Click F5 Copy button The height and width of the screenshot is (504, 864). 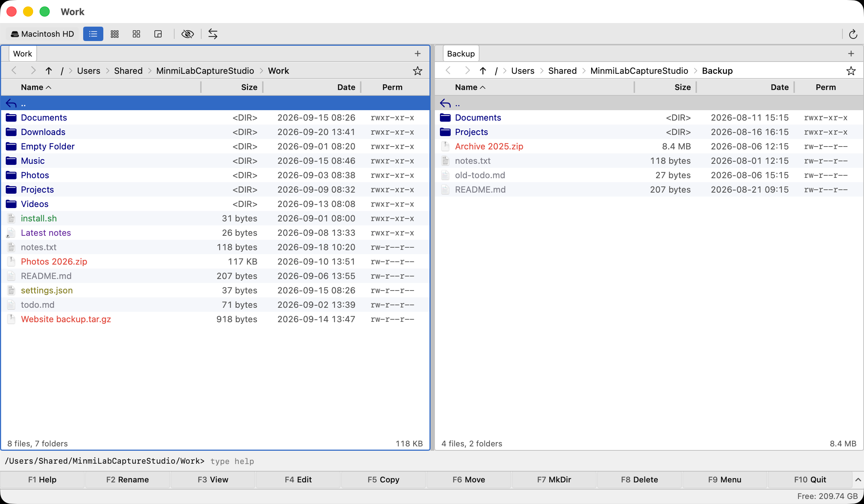tap(383, 480)
